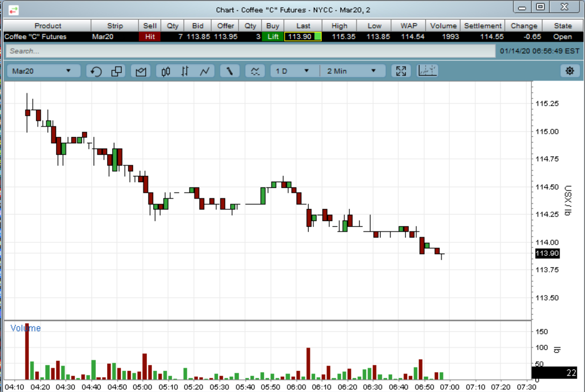Open chart settings gear

[570, 71]
